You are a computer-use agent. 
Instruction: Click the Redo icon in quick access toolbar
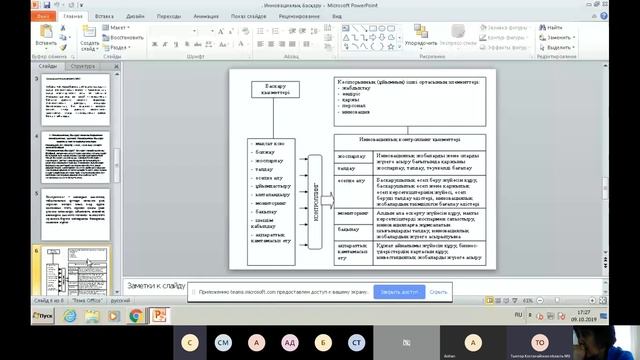(71, 5)
